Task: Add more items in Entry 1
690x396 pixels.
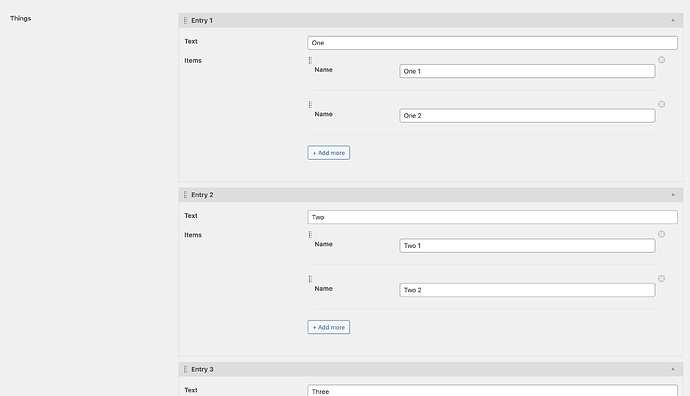Action: click(329, 153)
